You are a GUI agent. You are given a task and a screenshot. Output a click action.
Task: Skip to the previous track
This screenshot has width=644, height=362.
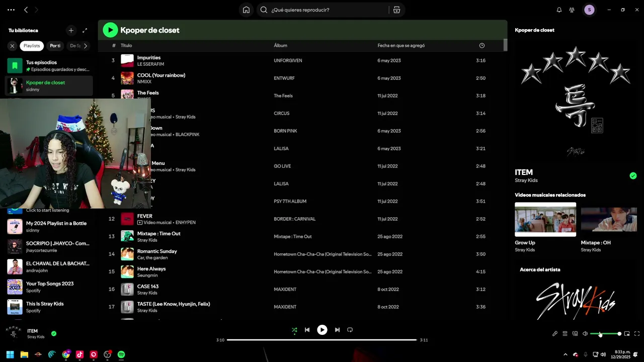coord(307,330)
